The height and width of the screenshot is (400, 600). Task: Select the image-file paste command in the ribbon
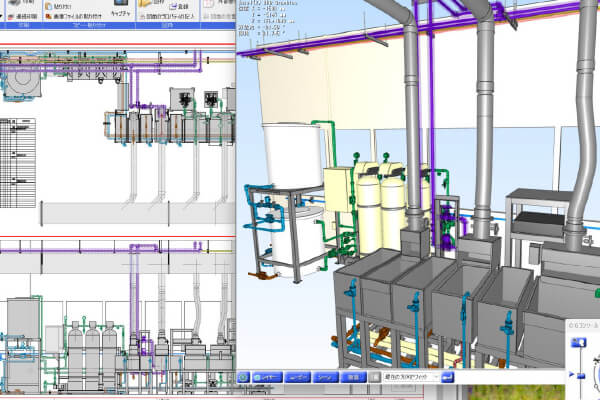point(74,16)
